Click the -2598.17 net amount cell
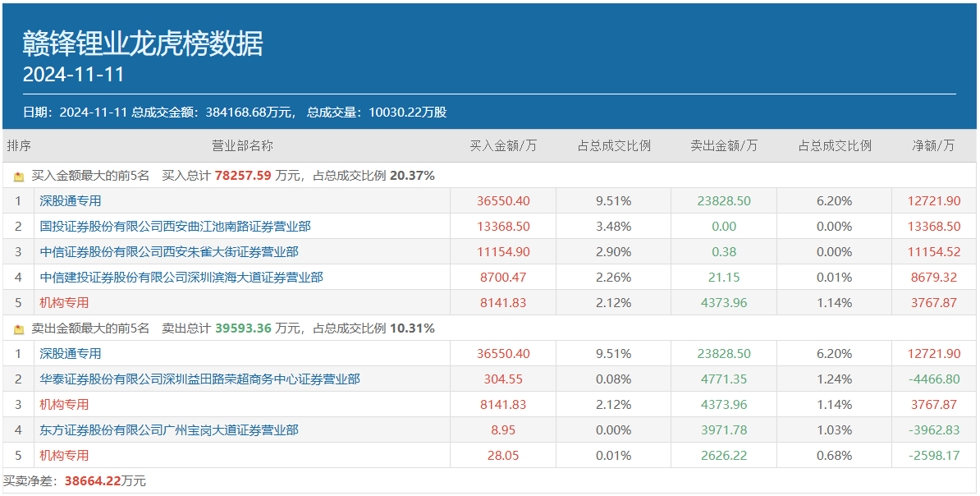Viewport: 980px width, 496px height. point(934,455)
